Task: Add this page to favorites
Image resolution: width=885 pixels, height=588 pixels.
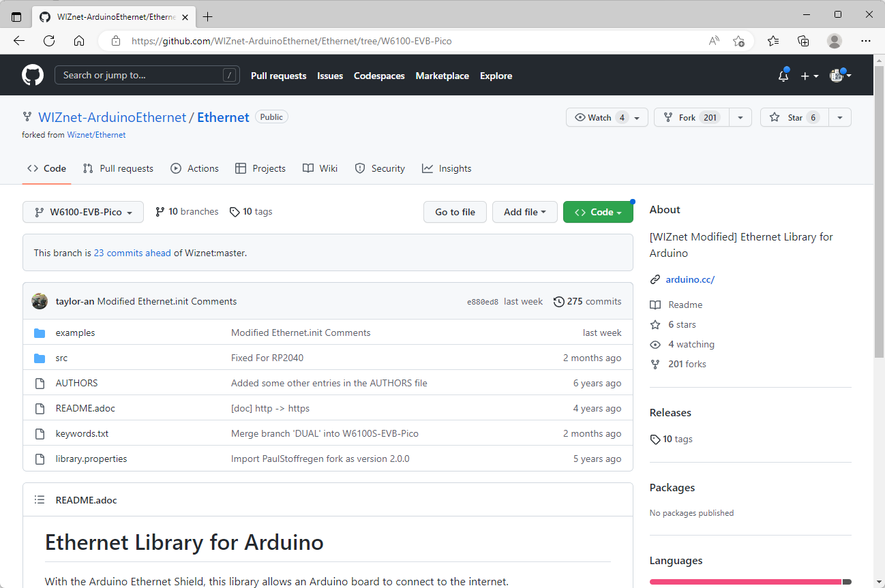Action: [x=738, y=41]
